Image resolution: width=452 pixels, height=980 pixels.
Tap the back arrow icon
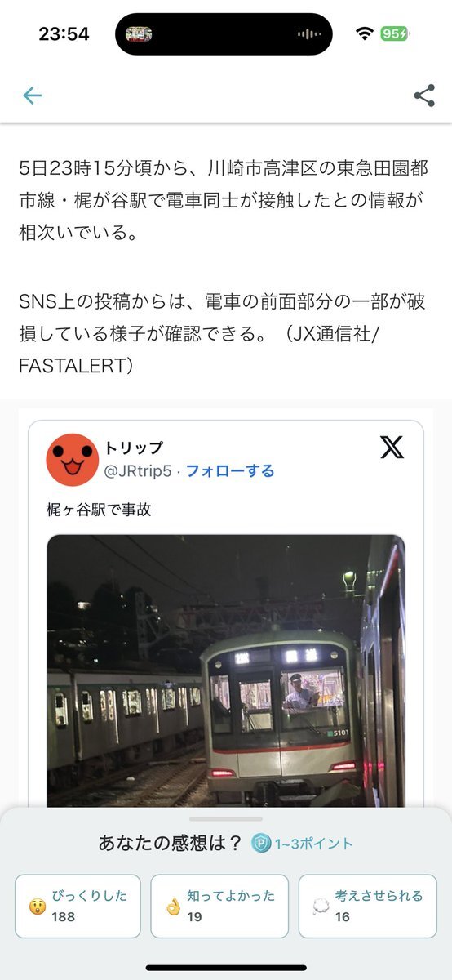(32, 96)
